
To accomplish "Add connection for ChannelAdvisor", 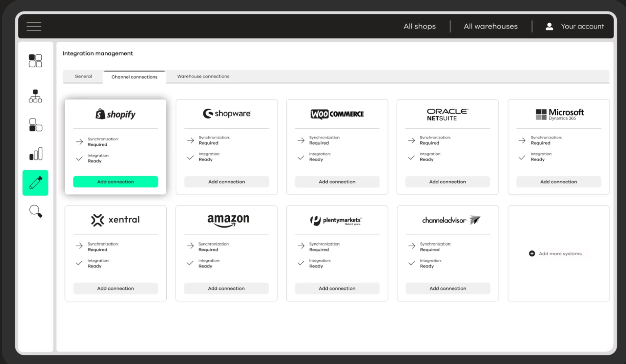I will [x=448, y=288].
